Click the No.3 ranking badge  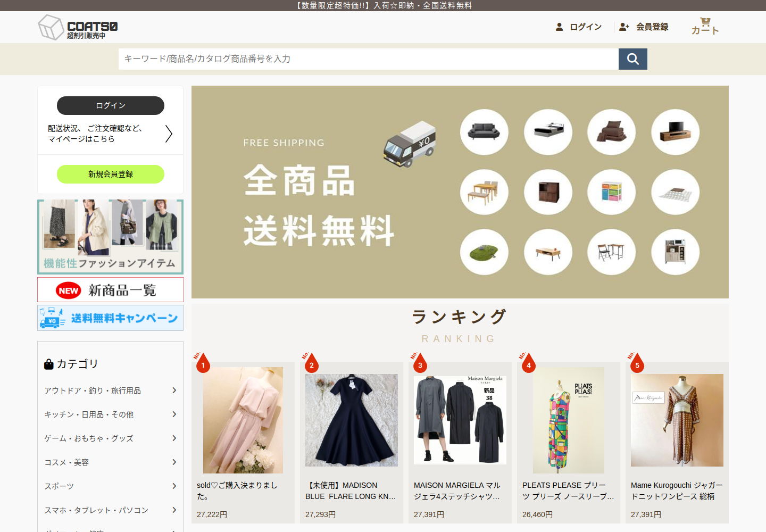(x=419, y=362)
